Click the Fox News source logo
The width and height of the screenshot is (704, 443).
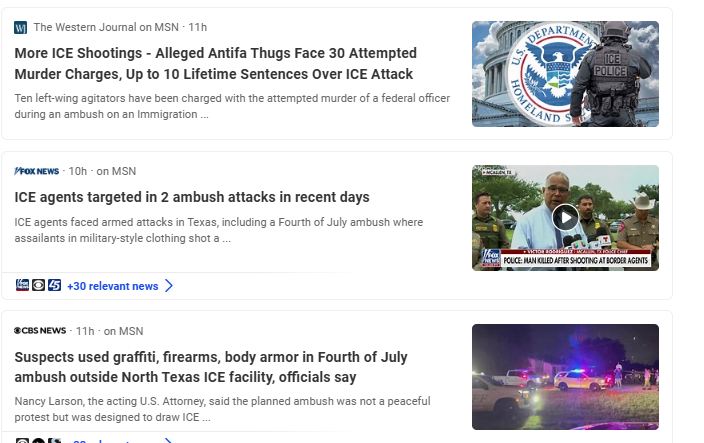coord(37,171)
